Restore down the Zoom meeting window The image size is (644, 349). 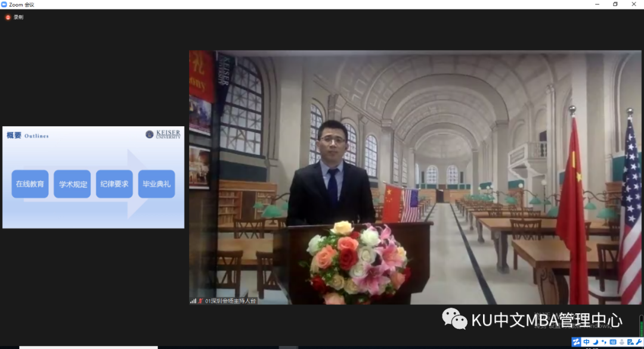tap(615, 4)
